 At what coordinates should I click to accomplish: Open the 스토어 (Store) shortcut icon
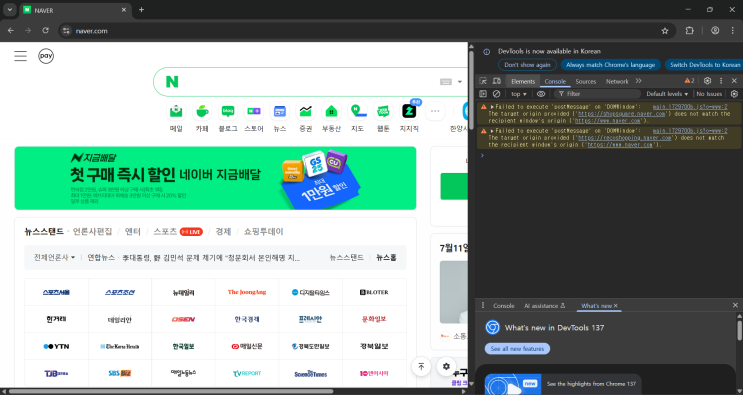pyautogui.click(x=254, y=112)
